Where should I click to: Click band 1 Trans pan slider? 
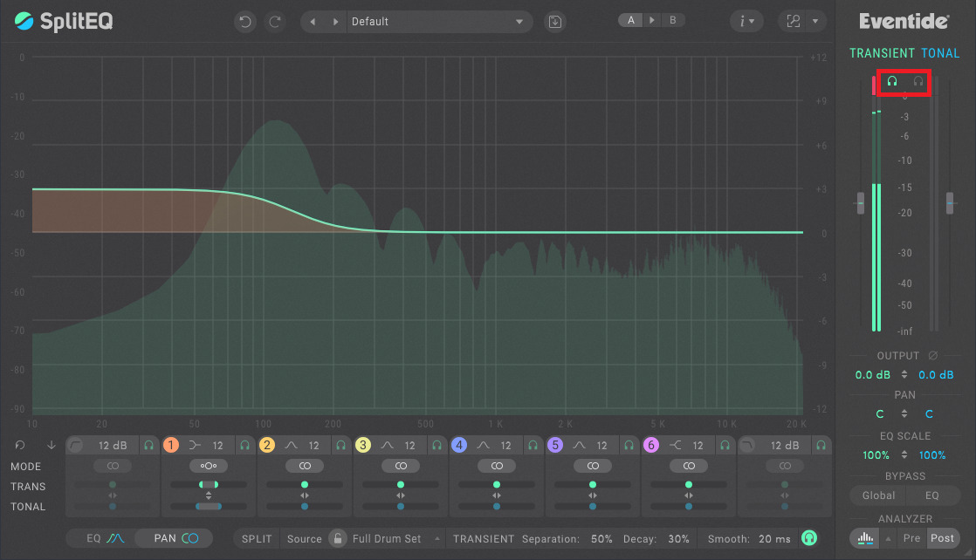(209, 485)
